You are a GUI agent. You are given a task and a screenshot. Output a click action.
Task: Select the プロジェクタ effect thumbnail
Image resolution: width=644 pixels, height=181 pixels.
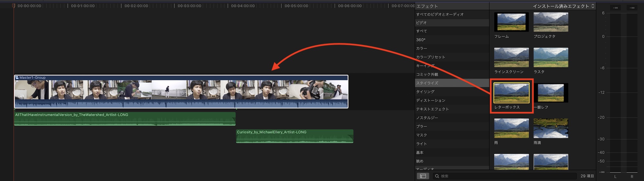pos(551,22)
